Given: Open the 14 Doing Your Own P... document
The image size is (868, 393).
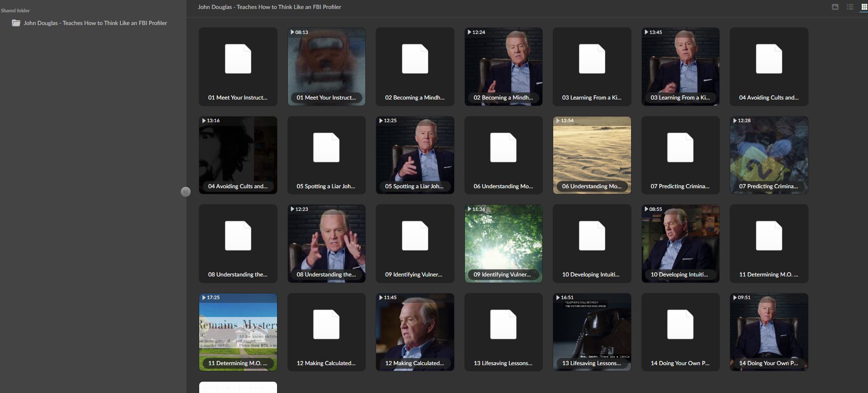Looking at the screenshot, I should pos(681,332).
